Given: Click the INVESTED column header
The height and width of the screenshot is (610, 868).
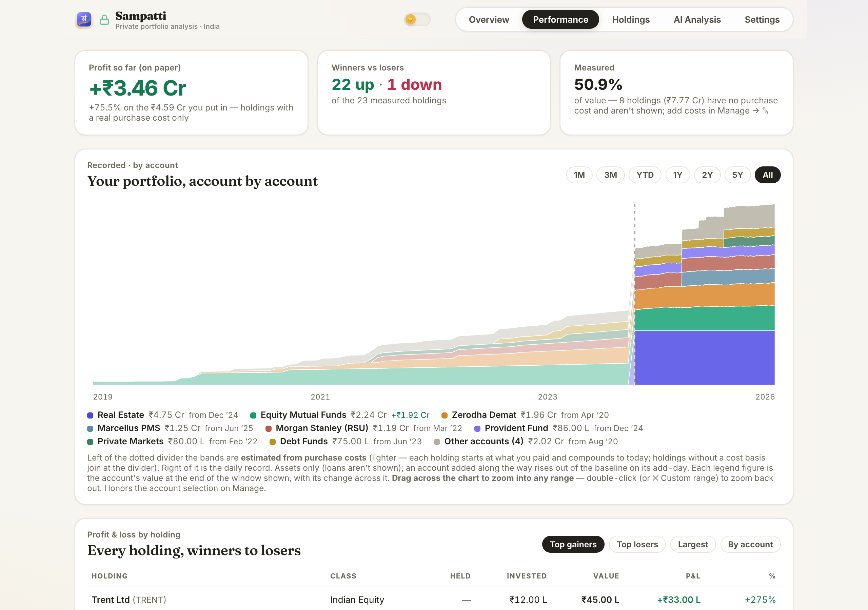Looking at the screenshot, I should [527, 576].
